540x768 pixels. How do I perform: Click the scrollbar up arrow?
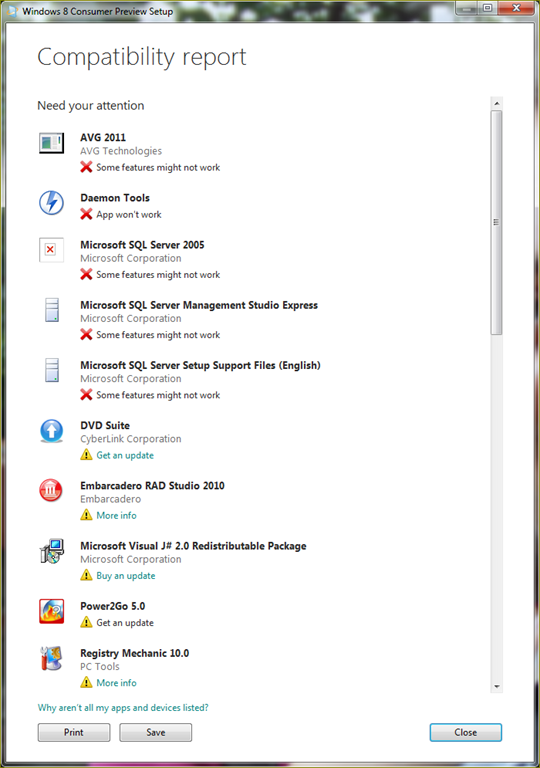tap(496, 103)
